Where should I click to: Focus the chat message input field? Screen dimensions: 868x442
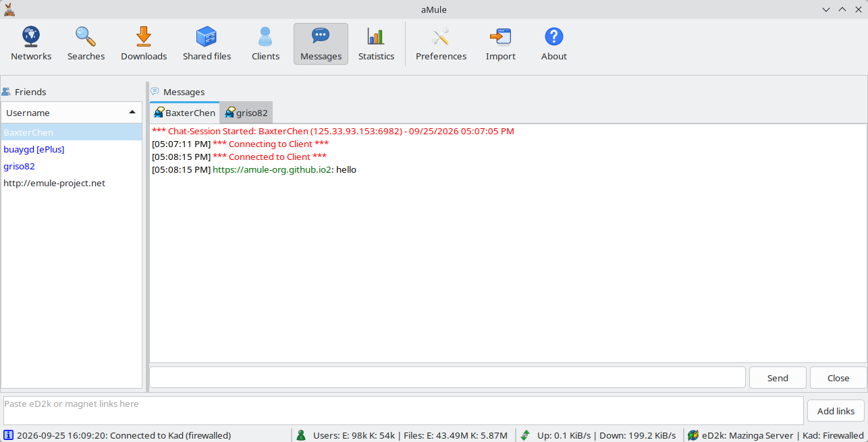click(447, 377)
